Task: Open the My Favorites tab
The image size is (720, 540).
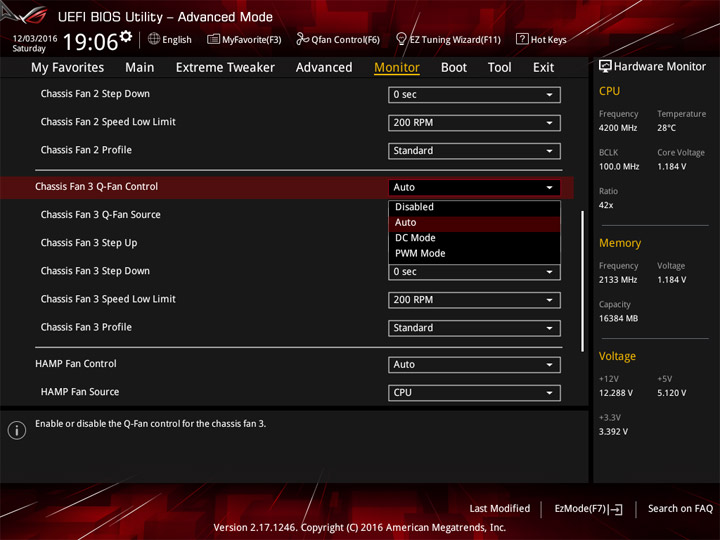Action: point(68,68)
